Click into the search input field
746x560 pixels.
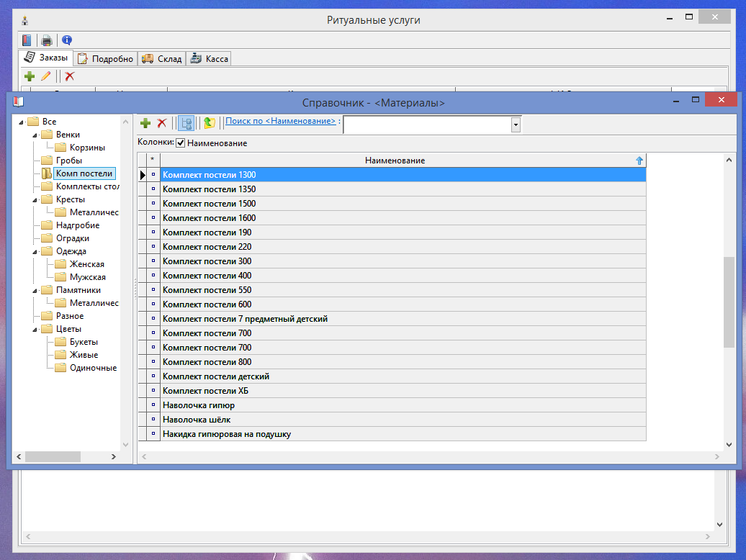point(427,125)
